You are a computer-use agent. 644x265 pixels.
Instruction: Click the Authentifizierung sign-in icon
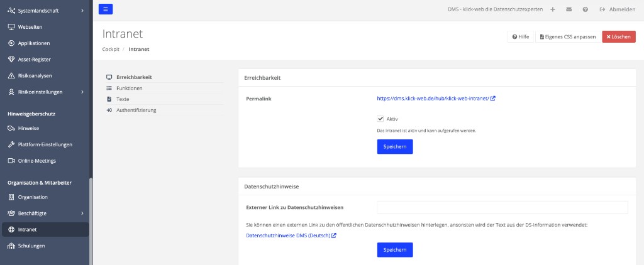(109, 111)
